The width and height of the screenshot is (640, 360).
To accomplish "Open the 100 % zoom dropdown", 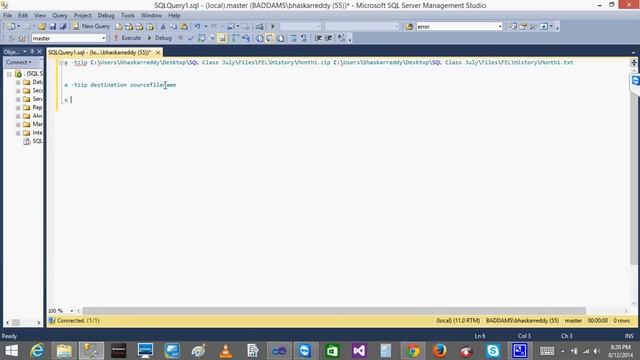I will pos(71,311).
